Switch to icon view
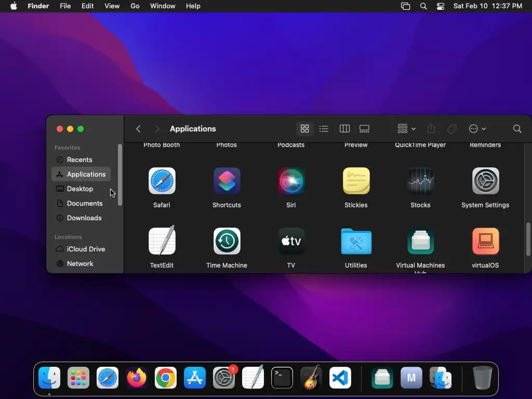The image size is (532, 399). (x=304, y=129)
